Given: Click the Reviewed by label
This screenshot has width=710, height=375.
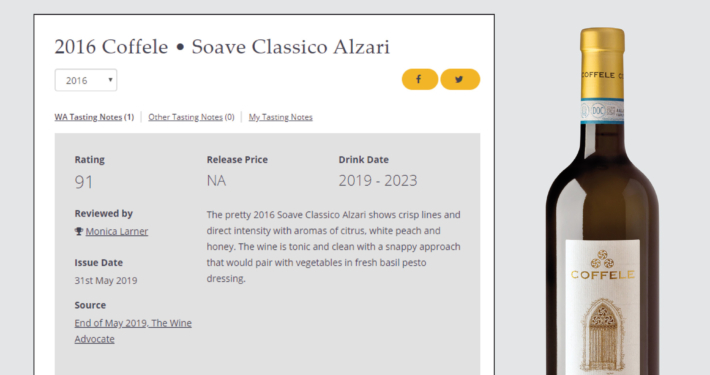Looking at the screenshot, I should coord(104,213).
